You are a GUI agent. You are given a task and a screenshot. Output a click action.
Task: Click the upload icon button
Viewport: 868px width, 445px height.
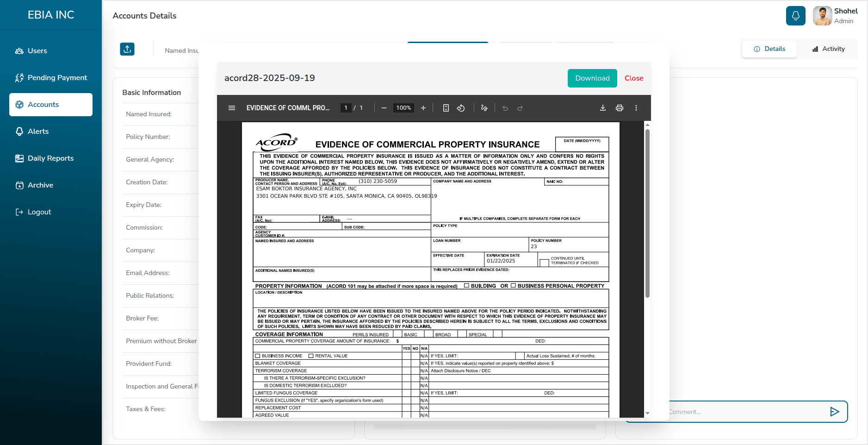coord(127,49)
